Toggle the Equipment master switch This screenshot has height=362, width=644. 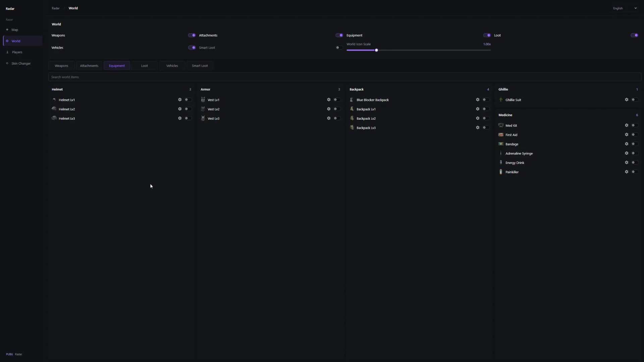pos(487,35)
